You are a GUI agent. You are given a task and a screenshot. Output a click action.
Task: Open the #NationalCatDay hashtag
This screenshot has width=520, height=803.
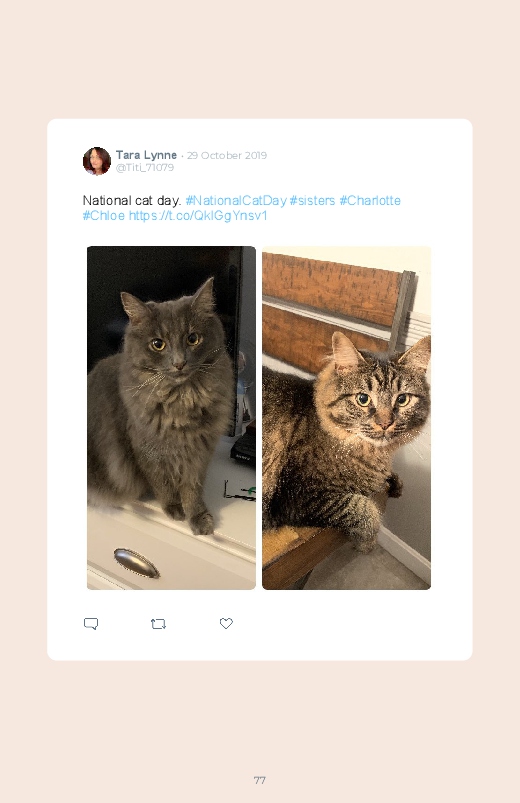[x=236, y=200]
